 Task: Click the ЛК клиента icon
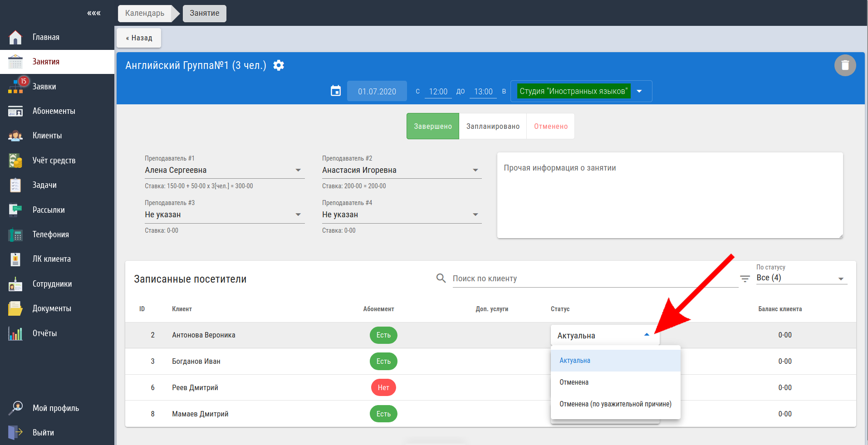15,259
